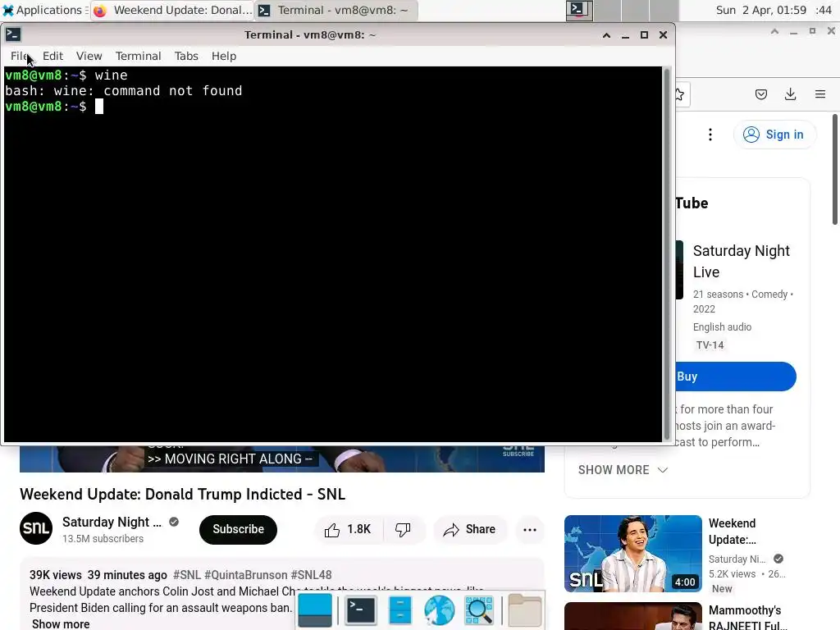Viewport: 840px width, 630px height.
Task: Select Terminal - vm8@vm8 taskbar button
Action: click(336, 10)
